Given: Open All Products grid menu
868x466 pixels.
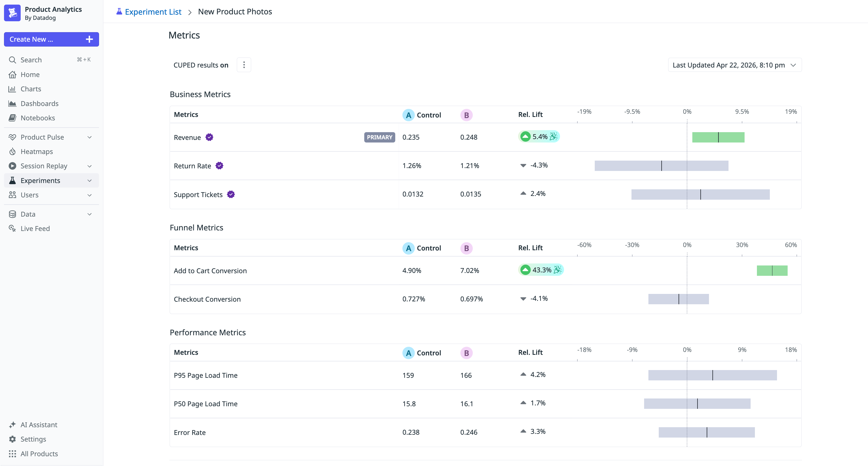Looking at the screenshot, I should pyautogui.click(x=39, y=454).
